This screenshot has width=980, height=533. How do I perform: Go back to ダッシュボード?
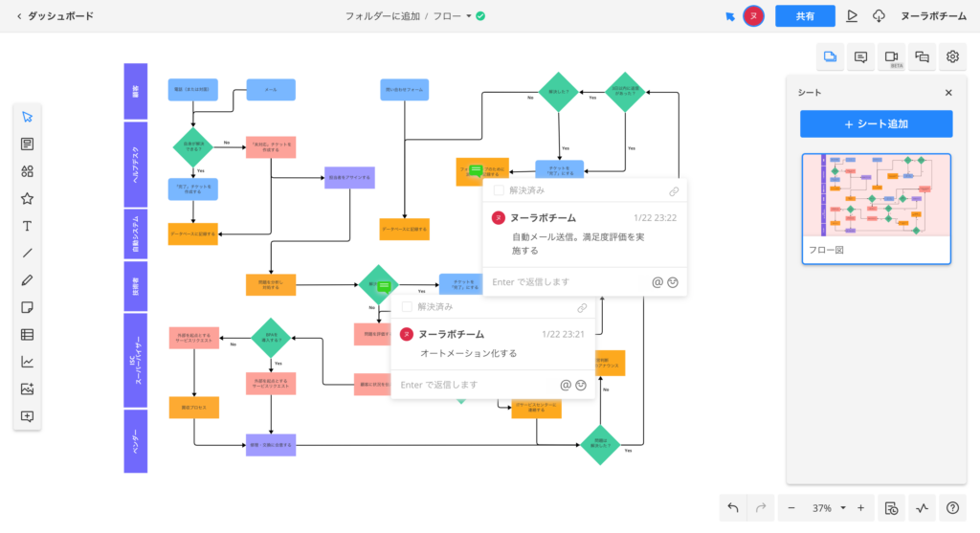tap(56, 16)
